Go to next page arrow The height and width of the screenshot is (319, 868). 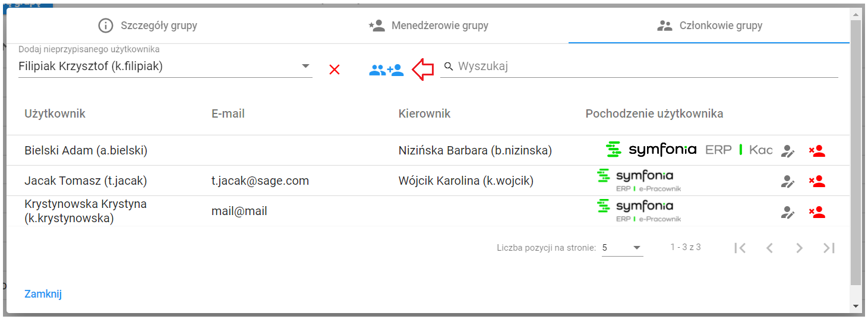click(x=800, y=248)
